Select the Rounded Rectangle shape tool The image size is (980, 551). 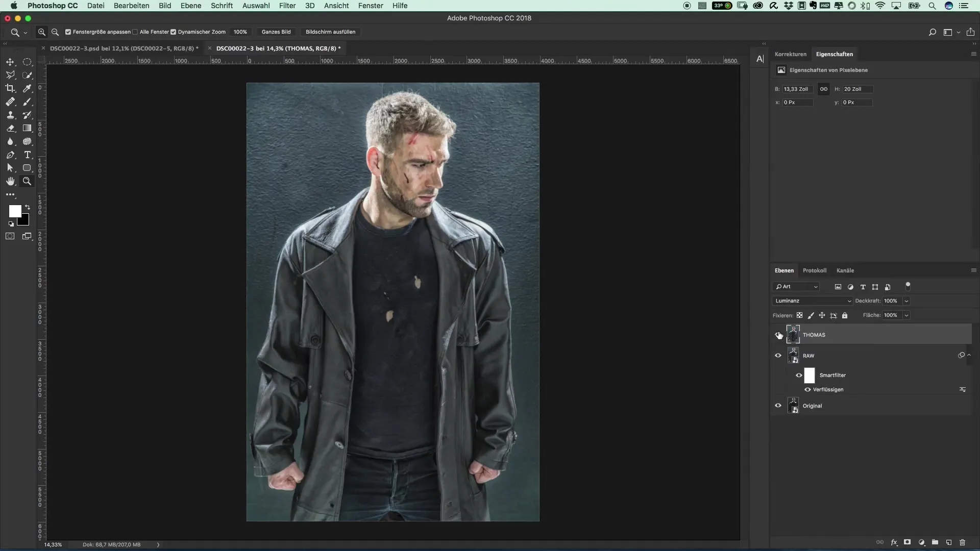coord(27,168)
